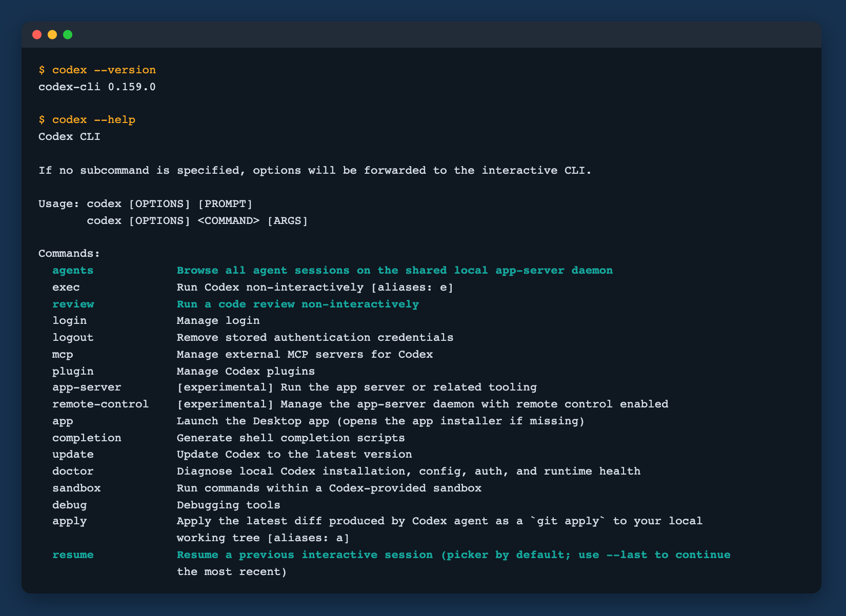
Task: Click the 'Manage Codex plugins' description
Action: click(x=246, y=371)
